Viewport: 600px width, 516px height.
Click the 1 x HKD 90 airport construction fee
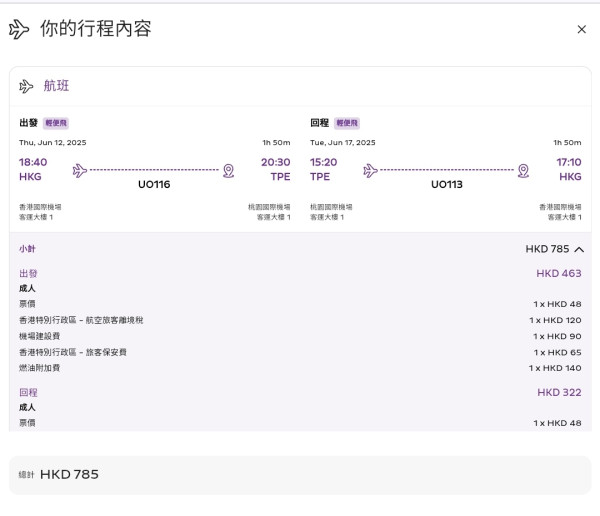point(557,336)
